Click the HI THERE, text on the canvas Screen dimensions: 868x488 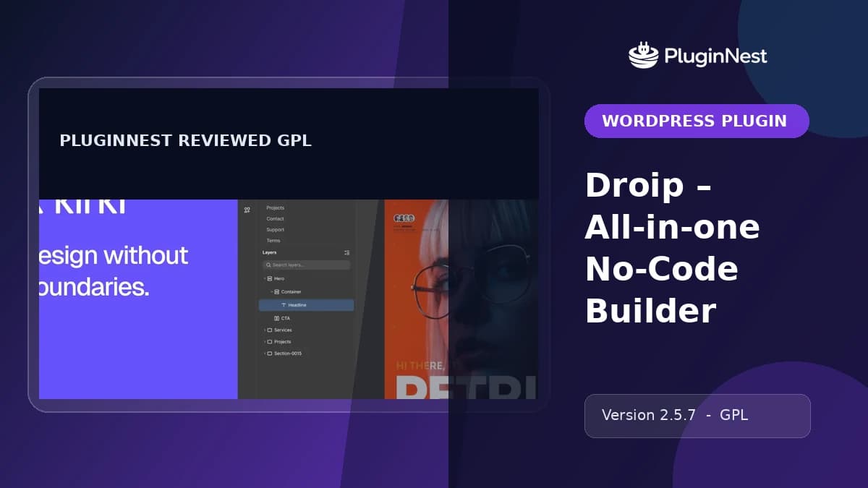click(420, 367)
